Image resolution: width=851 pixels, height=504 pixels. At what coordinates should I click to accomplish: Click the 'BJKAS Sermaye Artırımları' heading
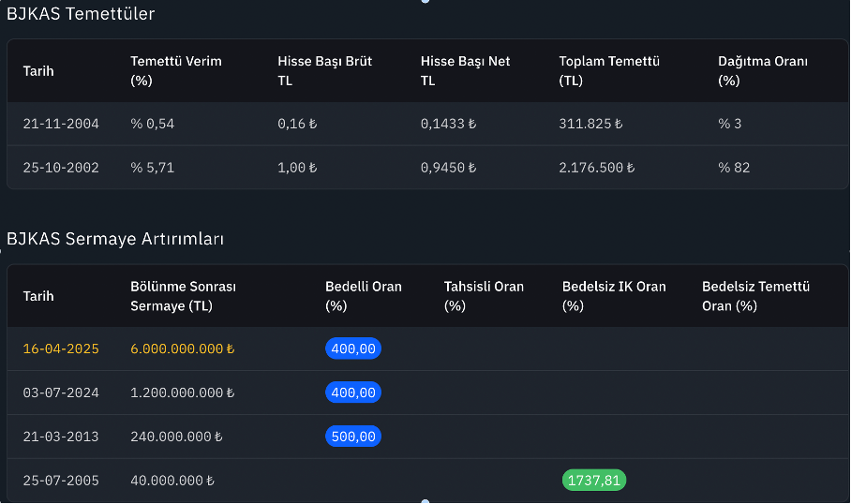click(115, 239)
